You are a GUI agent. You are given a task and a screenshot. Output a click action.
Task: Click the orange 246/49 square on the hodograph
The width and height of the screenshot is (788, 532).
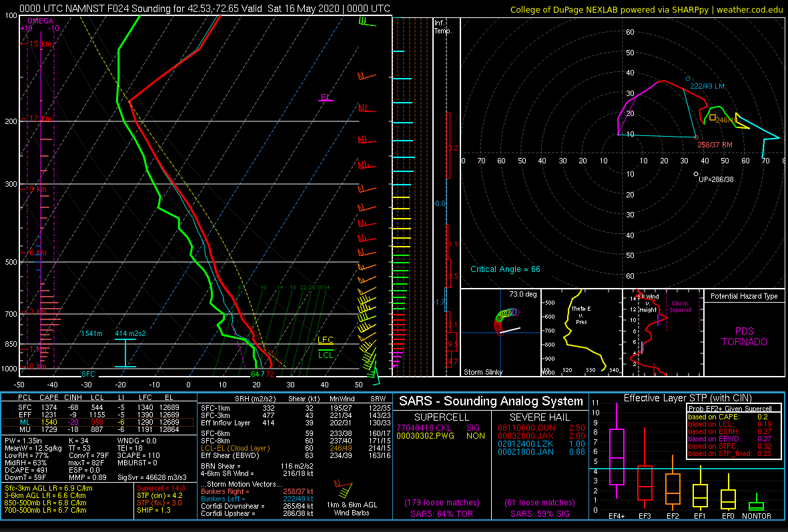click(713, 117)
